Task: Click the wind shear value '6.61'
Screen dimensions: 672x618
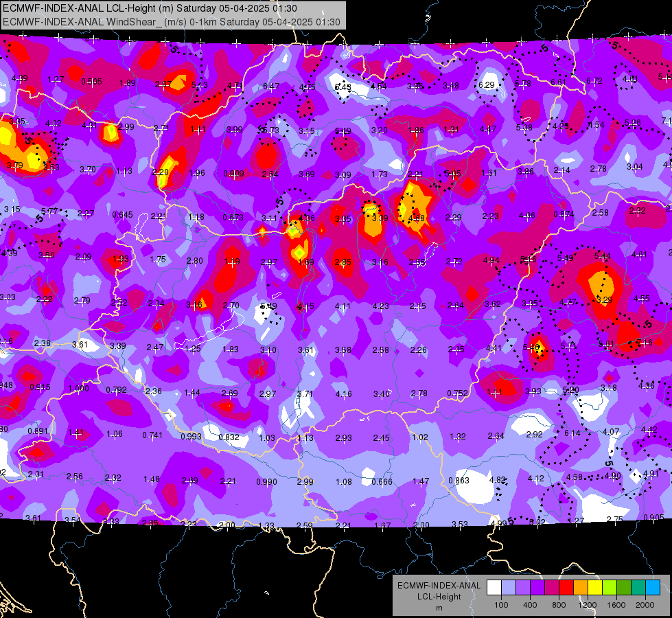Action: point(559,82)
